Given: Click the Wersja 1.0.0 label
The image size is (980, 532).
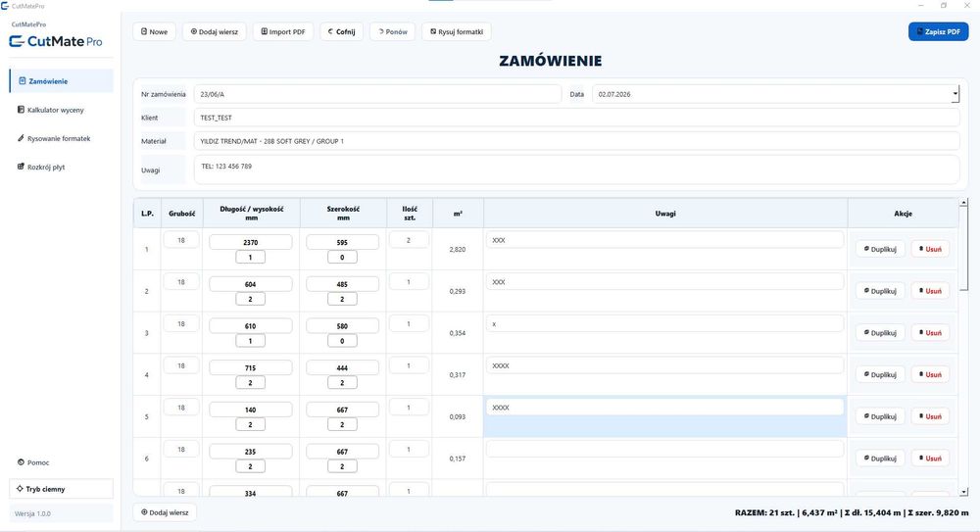Looking at the screenshot, I should pyautogui.click(x=32, y=513).
